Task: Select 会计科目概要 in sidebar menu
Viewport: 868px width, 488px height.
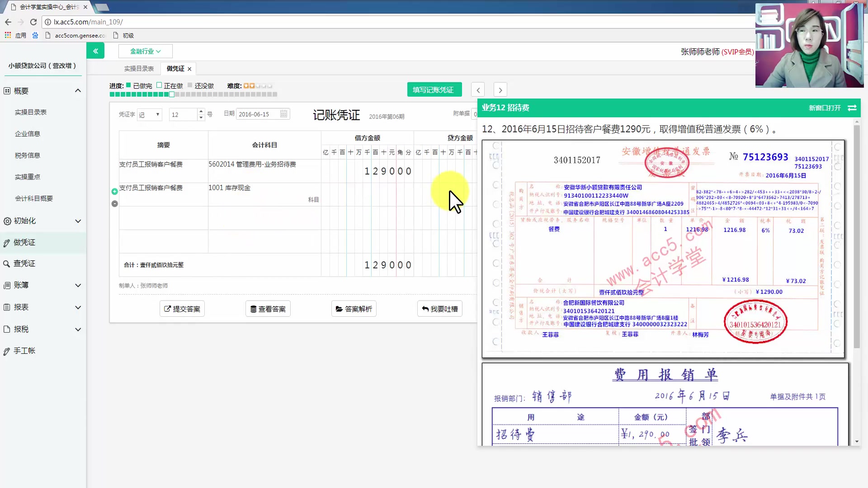Action: 34,198
